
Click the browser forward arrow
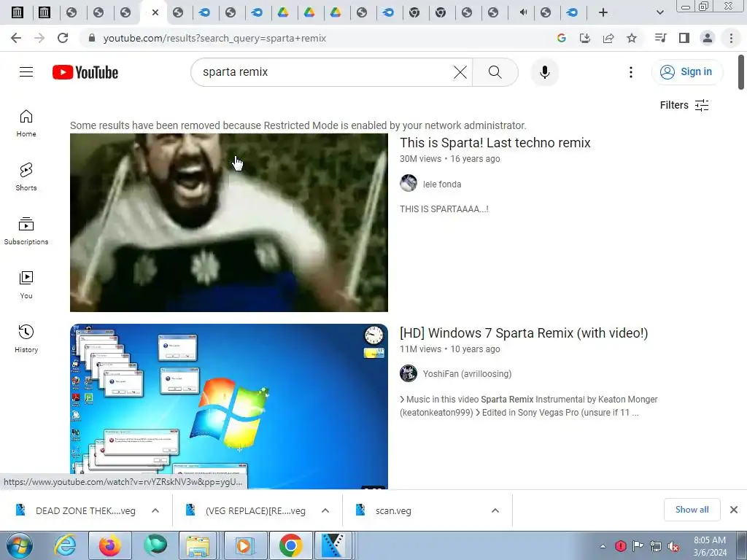coord(39,38)
